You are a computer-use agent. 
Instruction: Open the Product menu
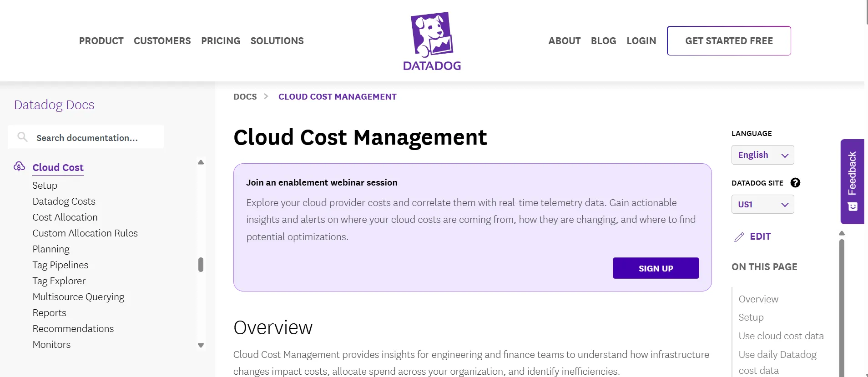(x=101, y=41)
